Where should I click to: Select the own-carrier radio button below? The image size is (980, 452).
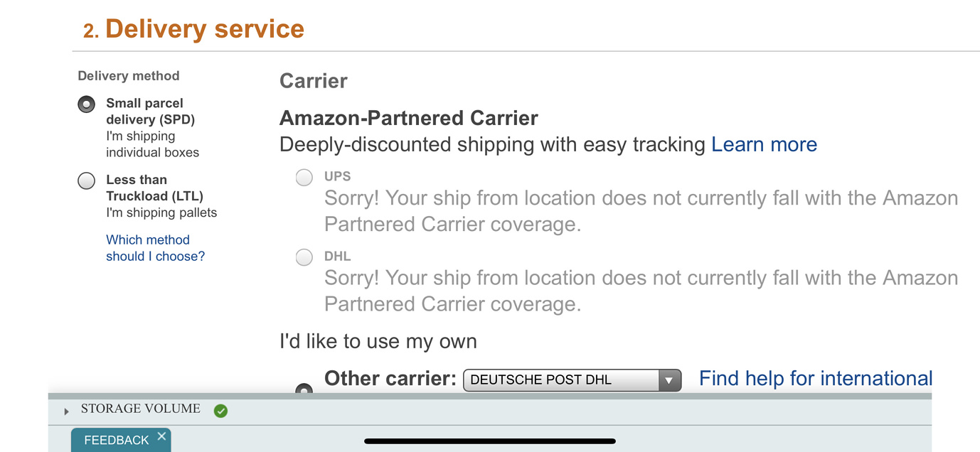[x=304, y=389]
